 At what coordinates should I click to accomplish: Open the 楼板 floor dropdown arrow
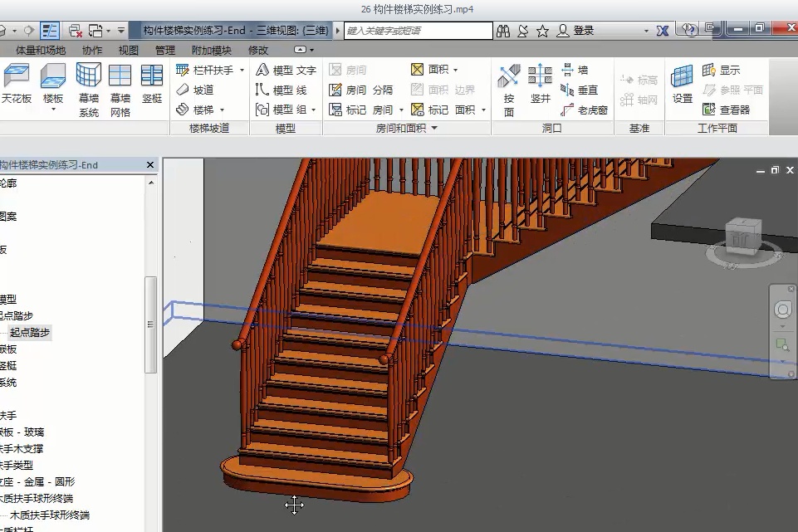53,110
